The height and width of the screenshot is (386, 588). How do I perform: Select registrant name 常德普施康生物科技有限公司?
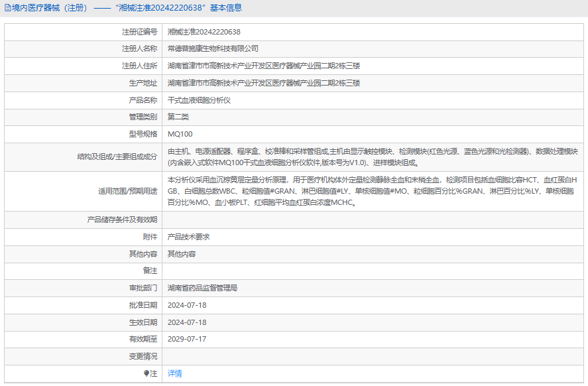point(213,48)
